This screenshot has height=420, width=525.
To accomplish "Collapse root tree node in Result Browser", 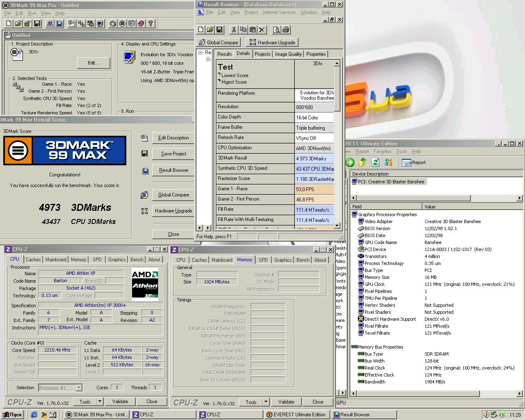I will pyautogui.click(x=200, y=52).
